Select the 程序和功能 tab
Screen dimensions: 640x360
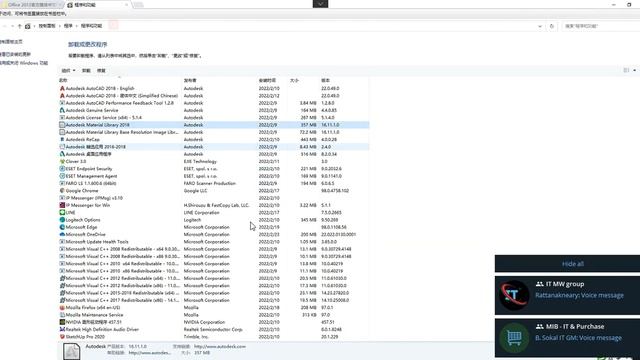pos(97,4)
